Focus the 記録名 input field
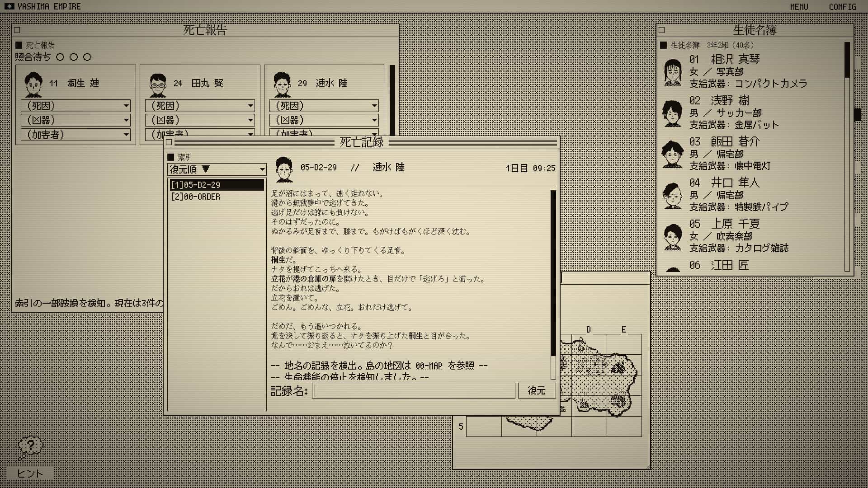This screenshot has height=488, width=868. (x=414, y=390)
